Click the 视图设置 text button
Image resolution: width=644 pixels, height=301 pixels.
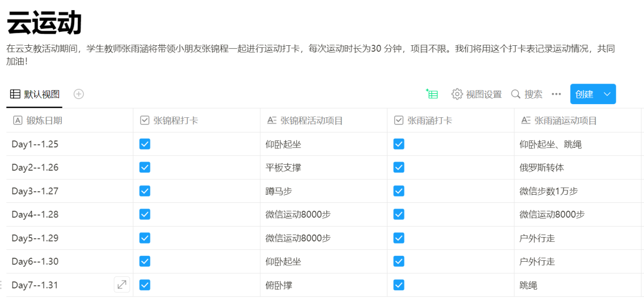(484, 94)
